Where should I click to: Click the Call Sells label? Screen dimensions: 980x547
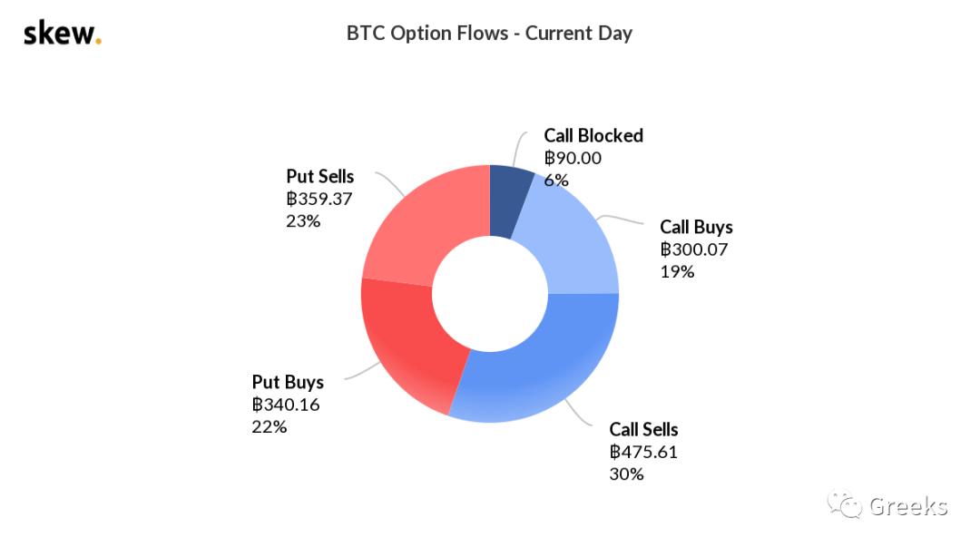(x=643, y=430)
